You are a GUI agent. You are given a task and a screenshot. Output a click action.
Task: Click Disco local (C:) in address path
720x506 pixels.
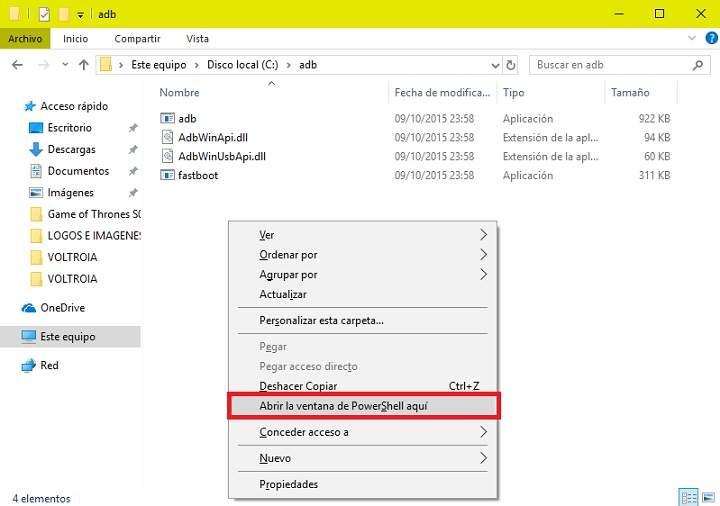point(242,65)
